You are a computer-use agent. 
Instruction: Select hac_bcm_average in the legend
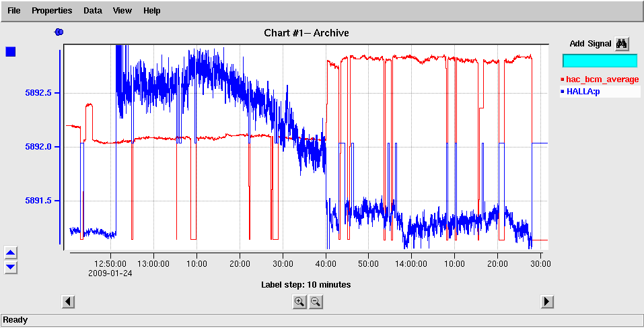pyautogui.click(x=599, y=79)
